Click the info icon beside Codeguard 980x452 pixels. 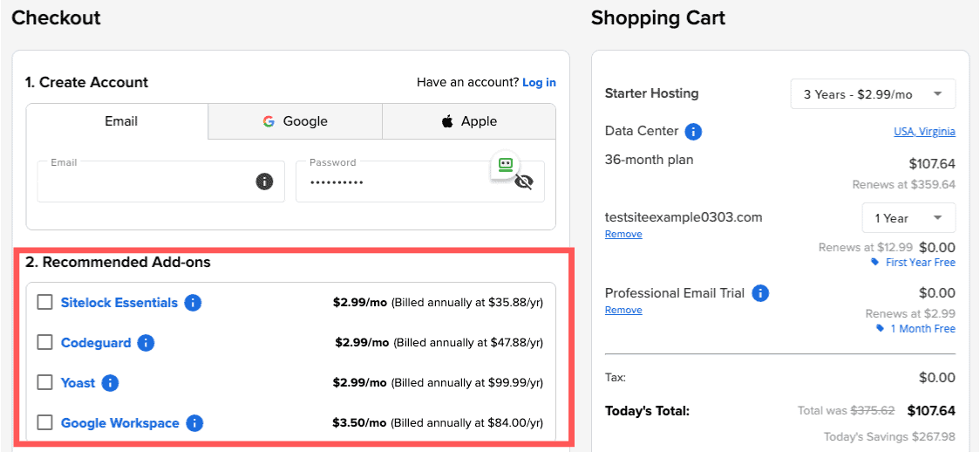point(146,343)
